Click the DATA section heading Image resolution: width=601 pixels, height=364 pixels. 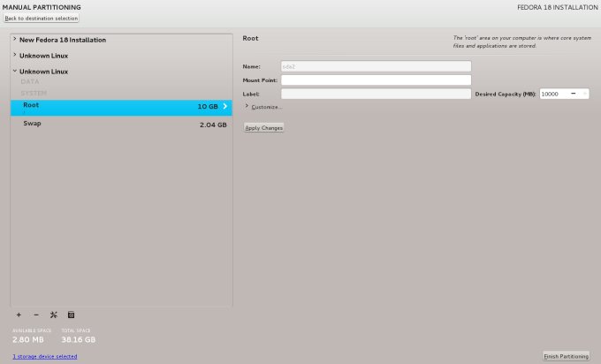coord(30,81)
